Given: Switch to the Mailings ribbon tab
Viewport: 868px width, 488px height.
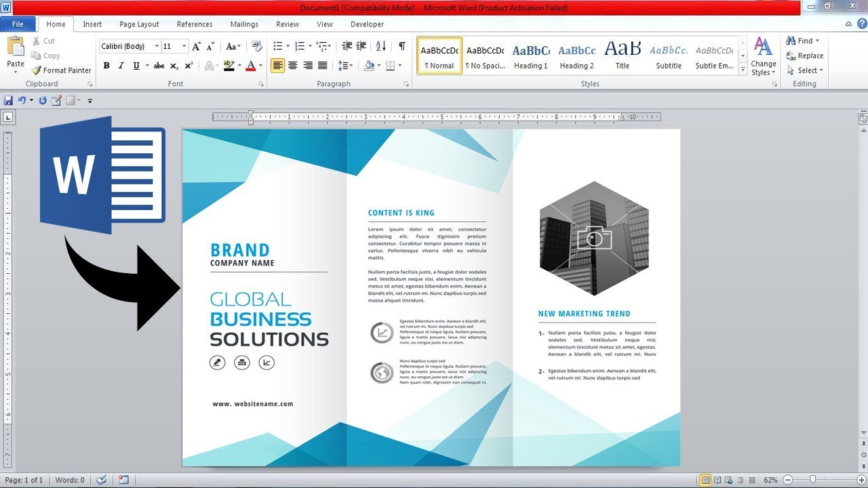Looking at the screenshot, I should point(243,24).
